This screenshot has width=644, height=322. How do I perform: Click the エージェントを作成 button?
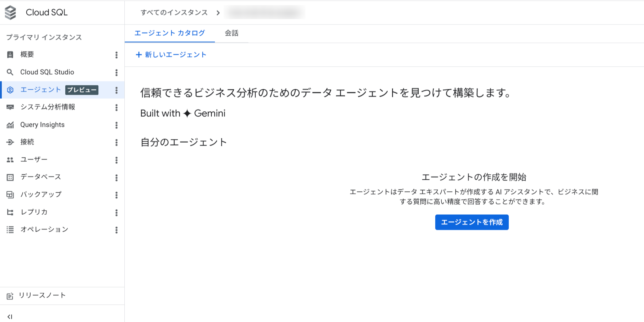click(472, 222)
